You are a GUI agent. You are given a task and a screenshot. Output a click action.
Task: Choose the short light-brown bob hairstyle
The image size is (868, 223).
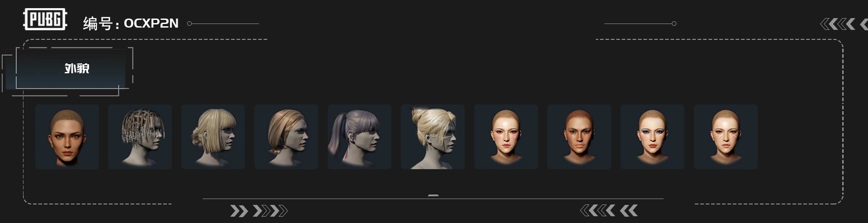point(286,137)
